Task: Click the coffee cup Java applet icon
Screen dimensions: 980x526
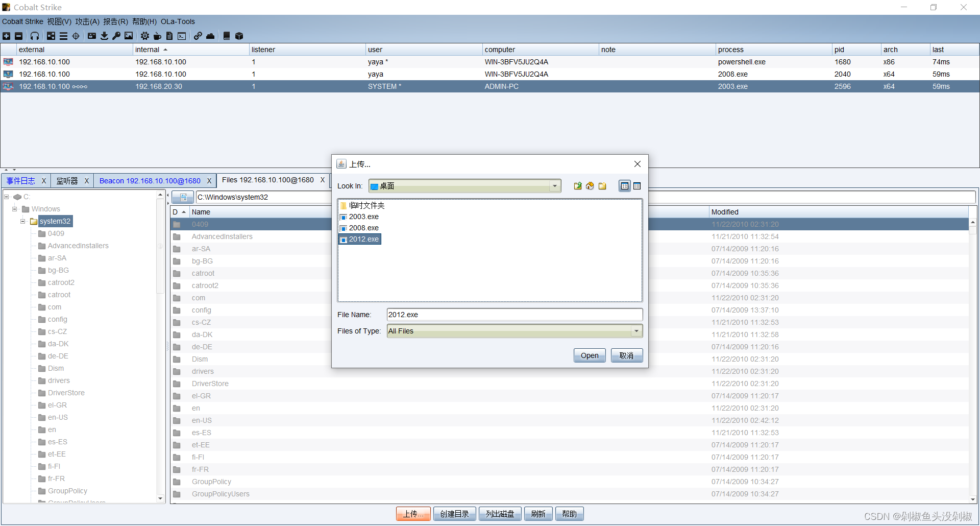Action: (157, 36)
